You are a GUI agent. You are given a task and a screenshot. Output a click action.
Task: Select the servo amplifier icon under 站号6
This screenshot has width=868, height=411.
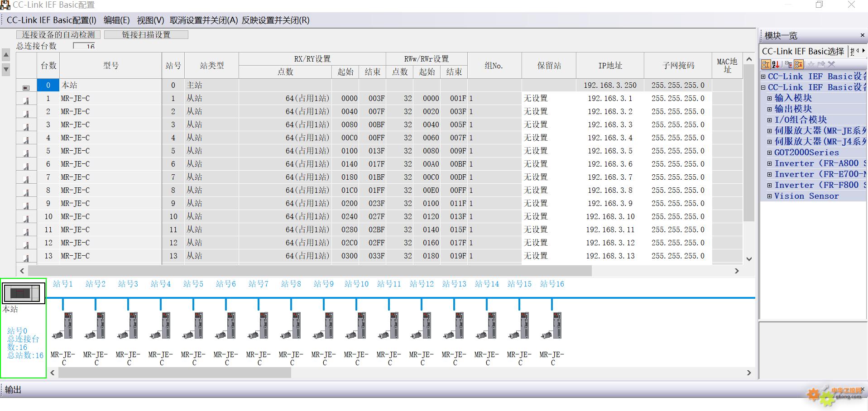pyautogui.click(x=226, y=325)
